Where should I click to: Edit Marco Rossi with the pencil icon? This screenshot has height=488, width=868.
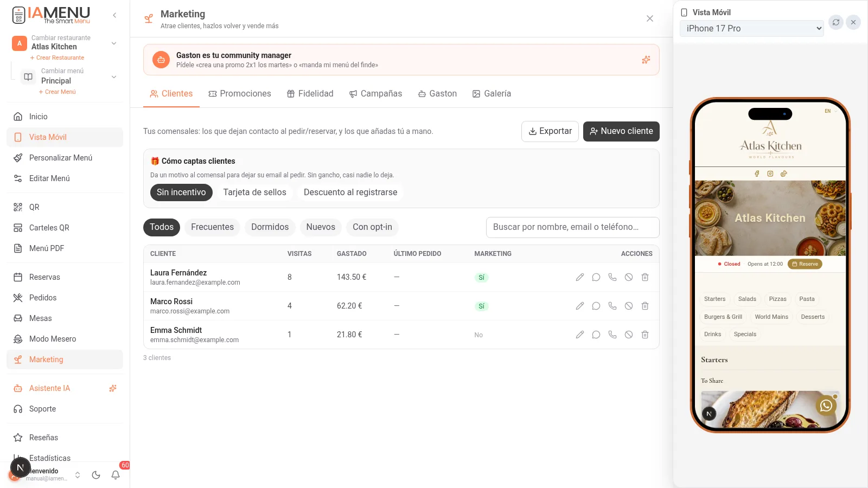coord(580,306)
